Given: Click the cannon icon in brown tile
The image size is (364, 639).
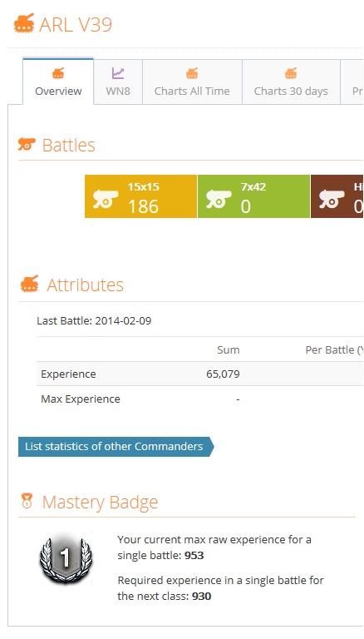Looking at the screenshot, I should pyautogui.click(x=332, y=199).
